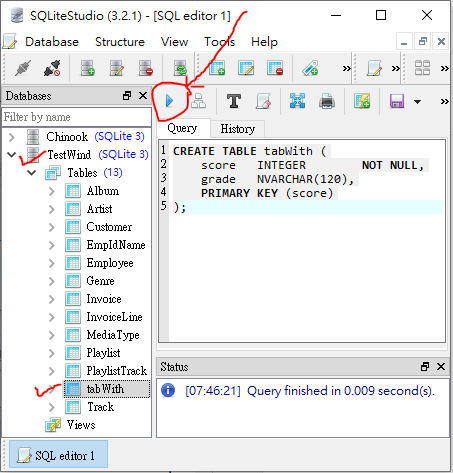This screenshot has height=473, width=453.
Task: Click the explain query plan icon
Action: [198, 101]
